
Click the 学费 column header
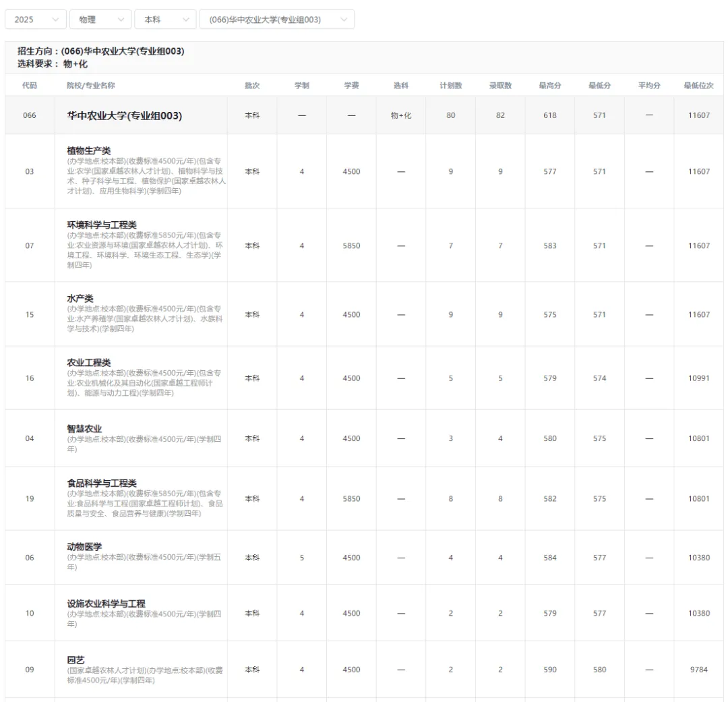pyautogui.click(x=351, y=86)
